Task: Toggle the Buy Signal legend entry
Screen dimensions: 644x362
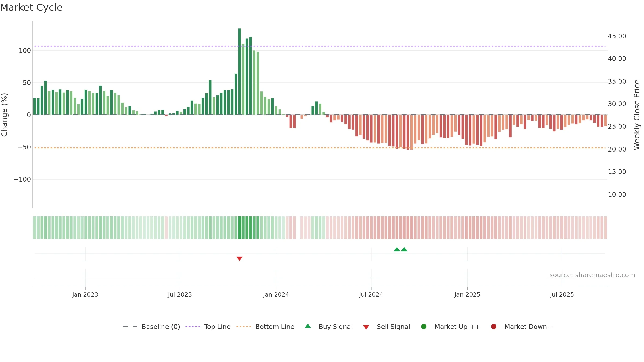Action: [x=329, y=327]
